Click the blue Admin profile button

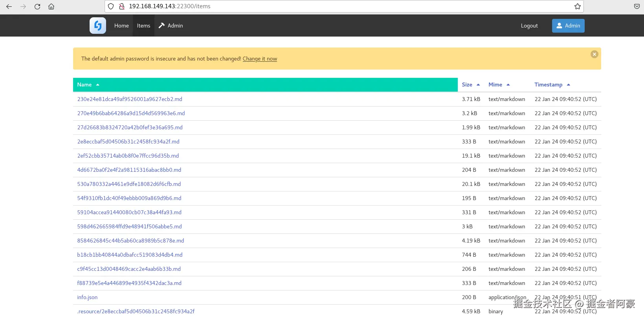[x=568, y=26]
